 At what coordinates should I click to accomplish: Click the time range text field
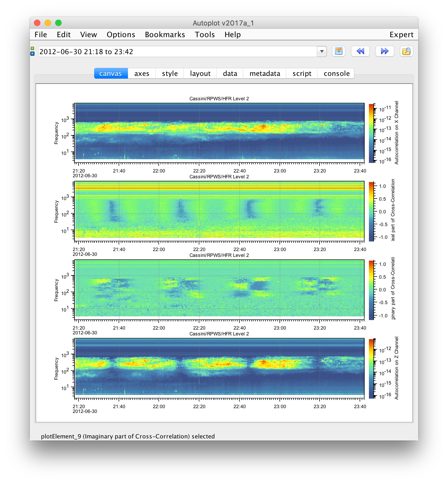pos(177,51)
